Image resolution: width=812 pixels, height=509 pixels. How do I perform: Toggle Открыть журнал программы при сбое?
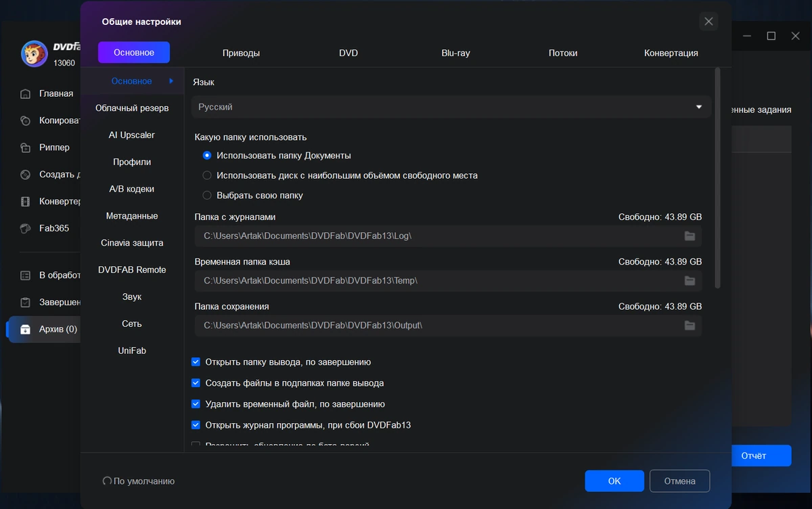pos(196,425)
